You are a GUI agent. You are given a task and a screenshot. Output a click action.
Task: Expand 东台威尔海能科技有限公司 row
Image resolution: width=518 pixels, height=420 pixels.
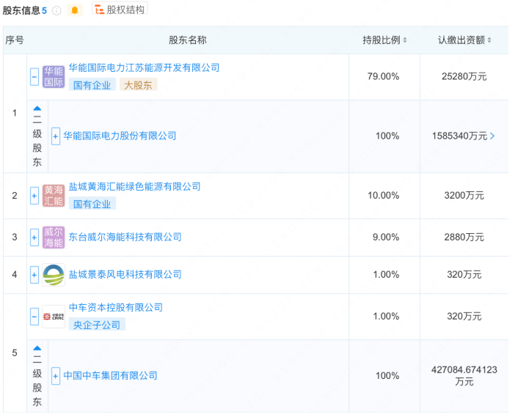click(x=34, y=237)
